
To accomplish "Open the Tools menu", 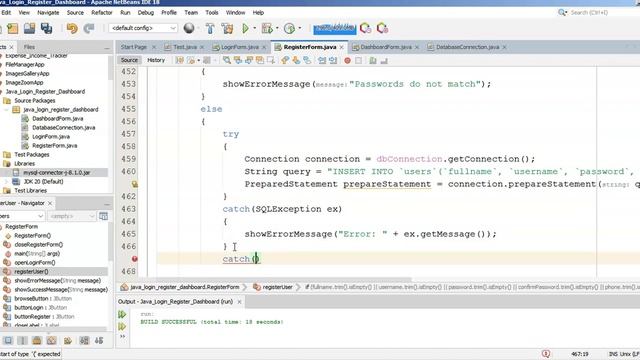I will (211, 13).
